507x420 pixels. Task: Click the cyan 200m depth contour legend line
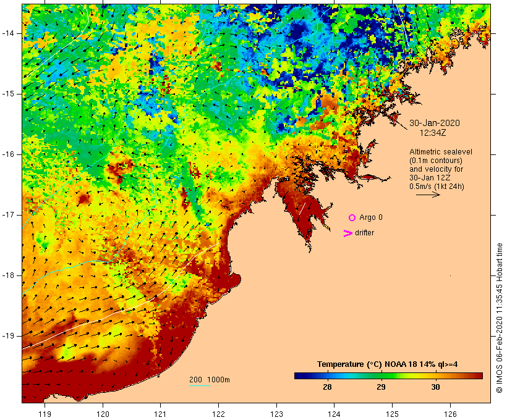200,385
